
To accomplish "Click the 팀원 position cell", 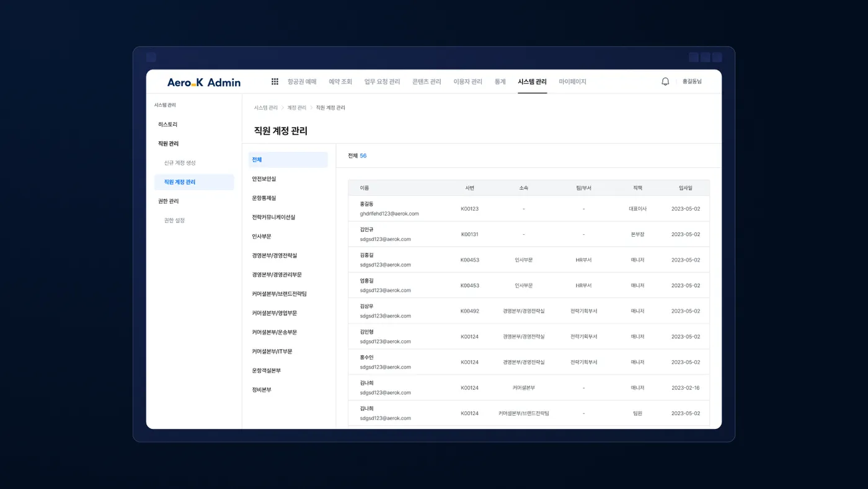I will pyautogui.click(x=638, y=413).
